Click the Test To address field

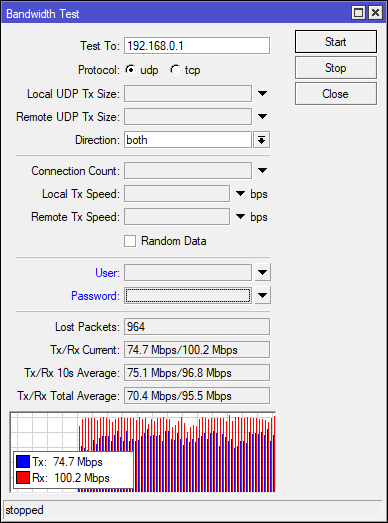pyautogui.click(x=197, y=45)
